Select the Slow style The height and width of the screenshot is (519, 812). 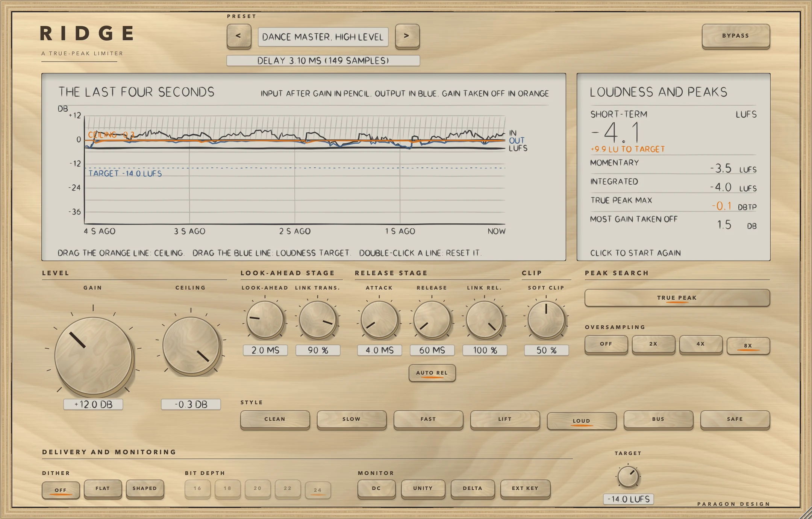point(351,419)
